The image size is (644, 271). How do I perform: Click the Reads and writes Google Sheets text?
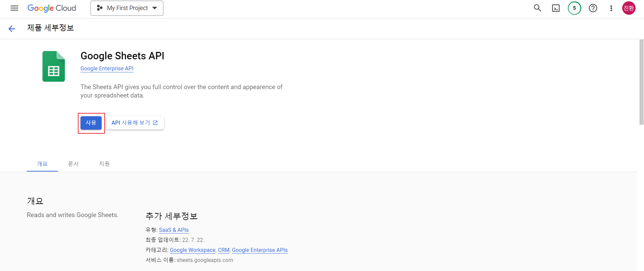coord(73,215)
